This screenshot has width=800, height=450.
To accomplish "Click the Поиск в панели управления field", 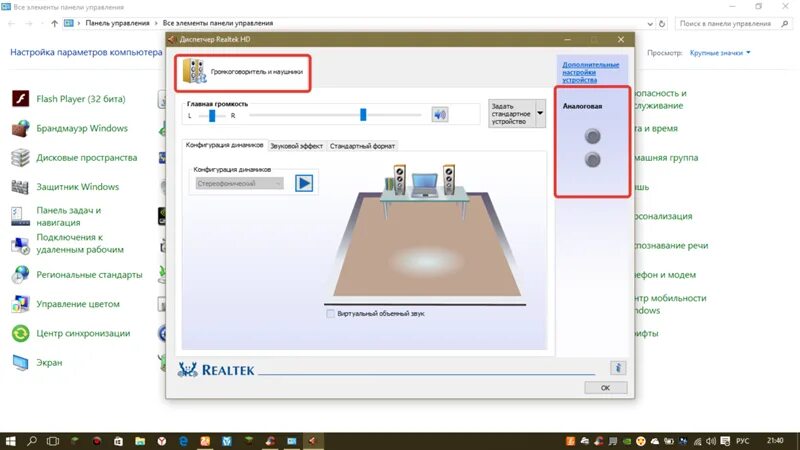I will click(x=734, y=23).
